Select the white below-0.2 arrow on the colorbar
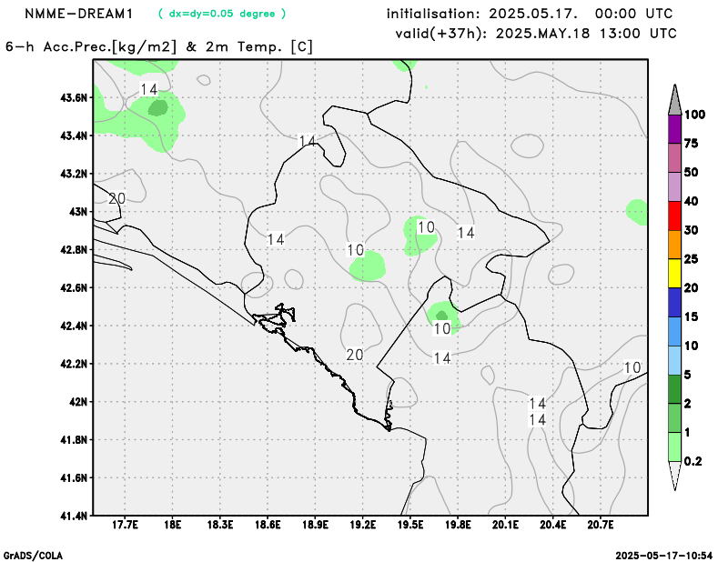Image resolution: width=728 pixels, height=562 pixels. pos(674,476)
